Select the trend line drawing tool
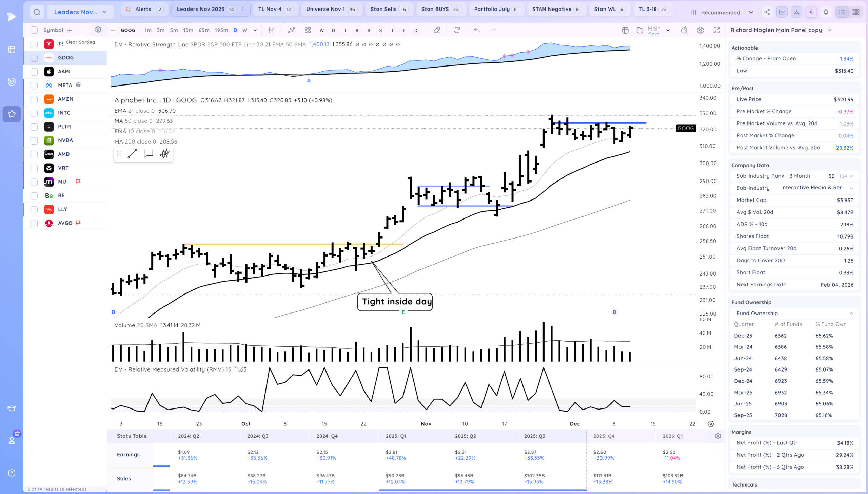Viewport: 868px width, 494px height. tap(132, 154)
